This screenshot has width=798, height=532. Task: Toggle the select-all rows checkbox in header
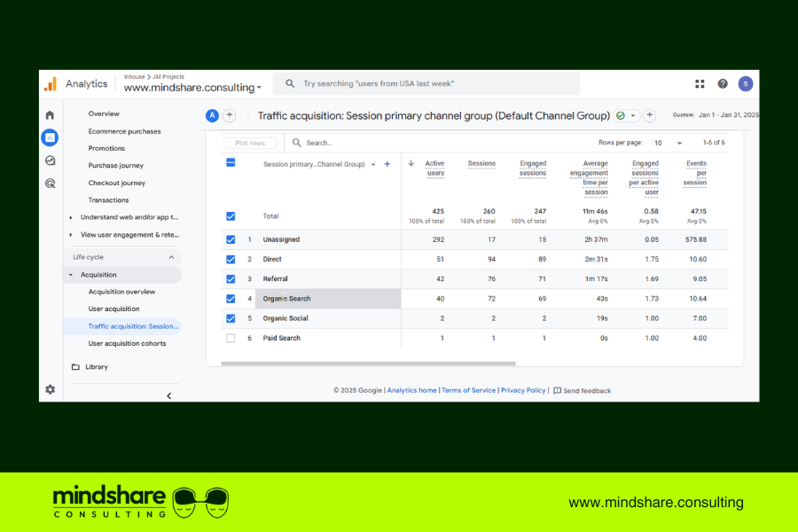(x=231, y=163)
